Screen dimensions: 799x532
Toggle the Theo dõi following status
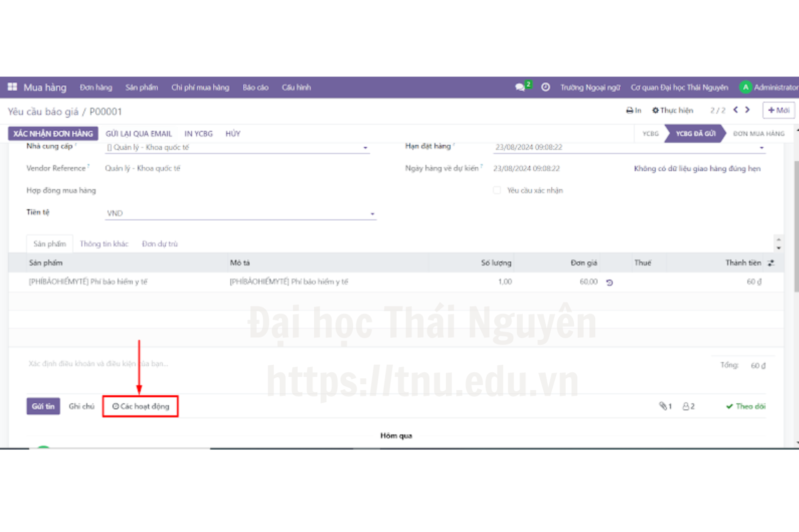(x=746, y=406)
